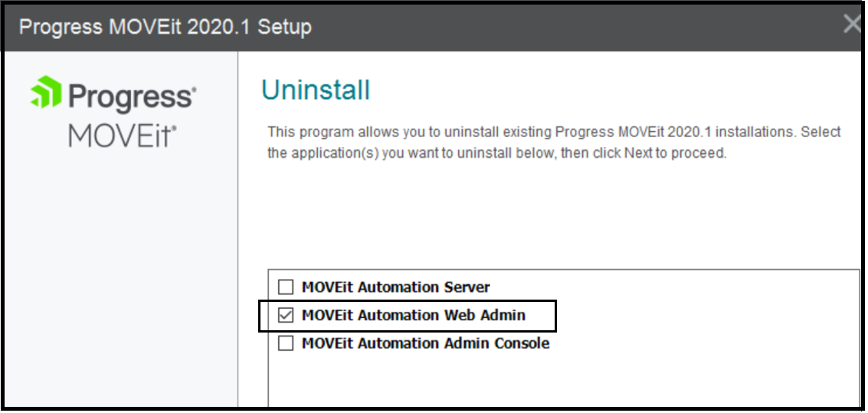Enable the MOVEit Automation Server checkbox

click(x=286, y=287)
